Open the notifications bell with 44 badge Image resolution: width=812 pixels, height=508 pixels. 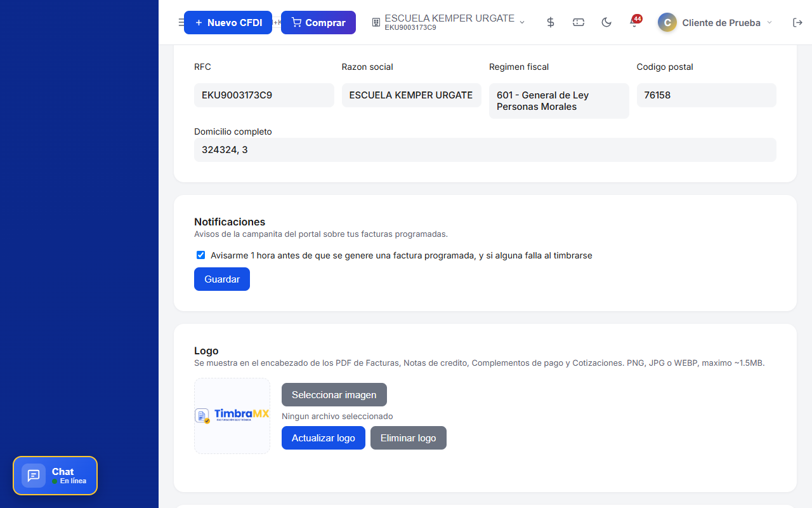tap(634, 22)
